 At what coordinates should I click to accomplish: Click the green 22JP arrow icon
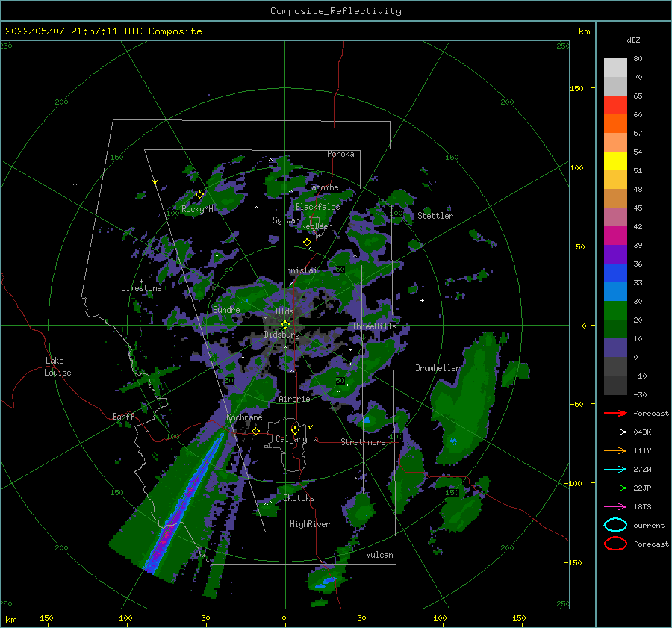click(615, 488)
